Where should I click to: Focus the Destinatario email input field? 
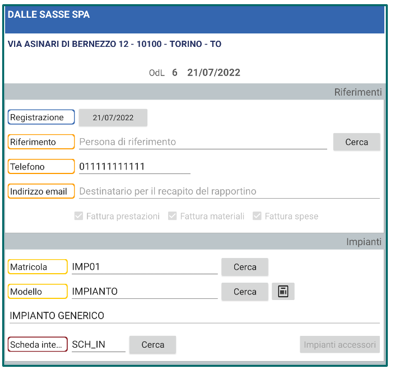[229, 191]
